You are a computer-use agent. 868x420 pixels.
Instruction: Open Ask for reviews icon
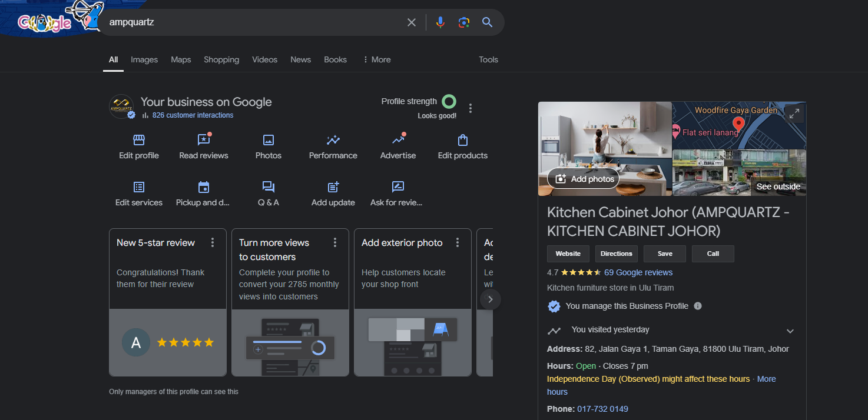(x=398, y=187)
